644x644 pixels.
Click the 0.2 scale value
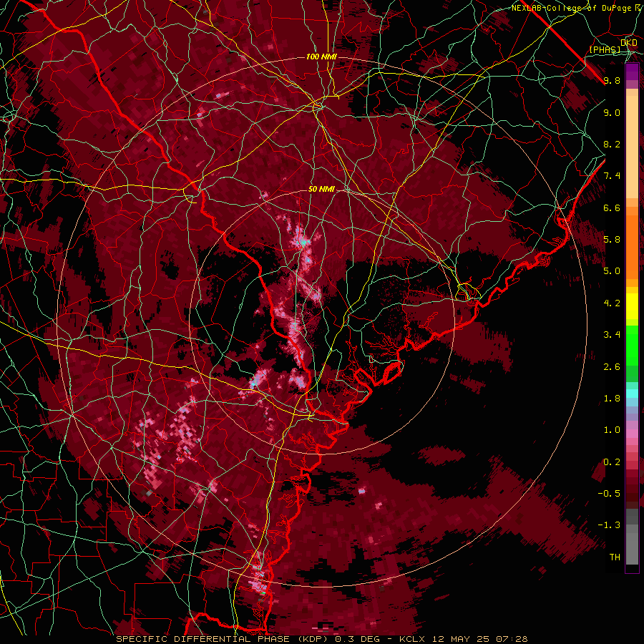tap(612, 462)
